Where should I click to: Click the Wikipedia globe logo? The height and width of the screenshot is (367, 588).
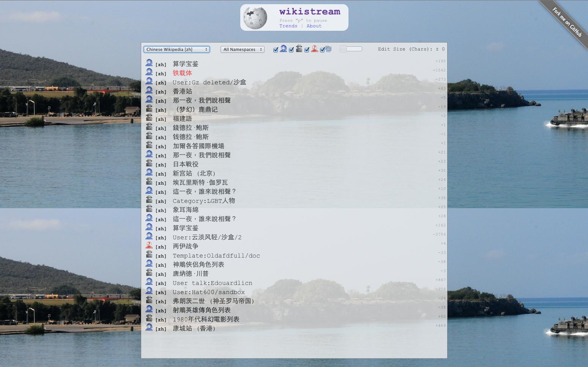click(255, 18)
